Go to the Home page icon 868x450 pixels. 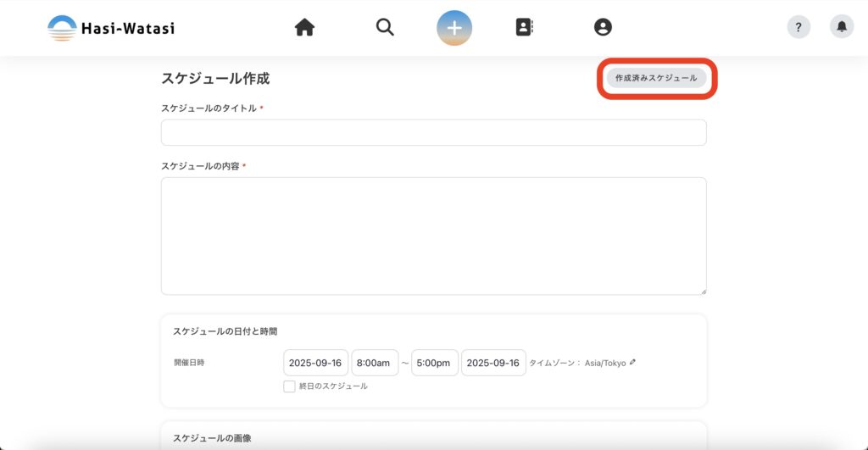[x=304, y=27]
